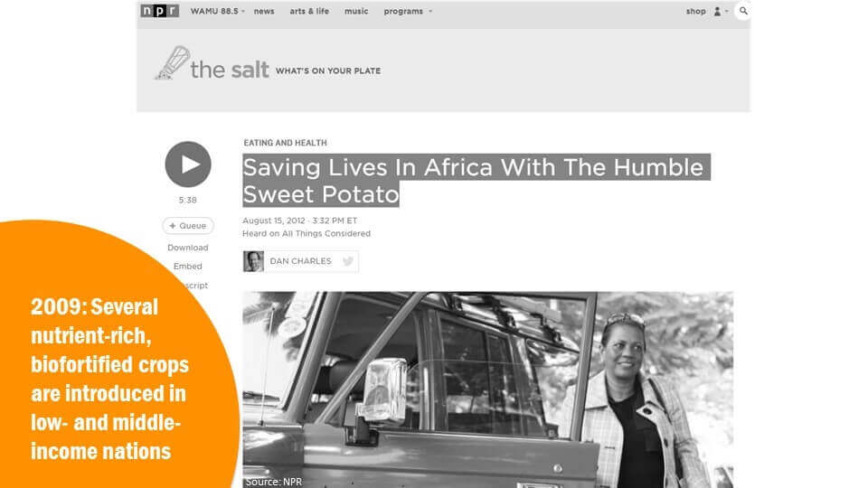Visit the shop link
This screenshot has width=868, height=488.
696,11
